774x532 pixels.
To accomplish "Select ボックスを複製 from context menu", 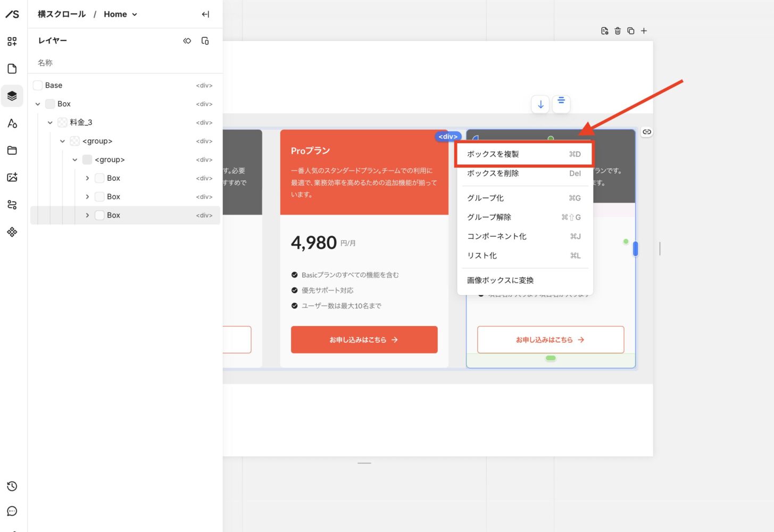I will 523,154.
